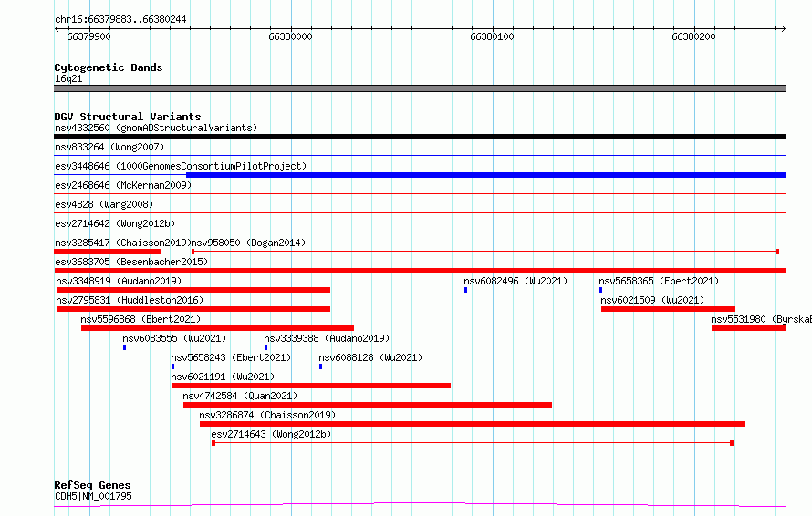Screen dimensions: 812x516
Task: Click the blue nsv3339388 marker
Action: pos(266,347)
